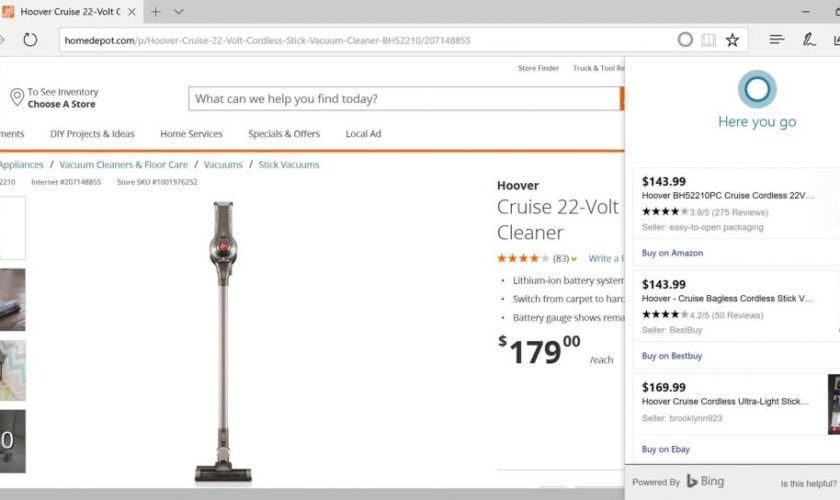Click the Buy on Amazon link
Image resolution: width=840 pixels, height=500 pixels.
(x=672, y=253)
